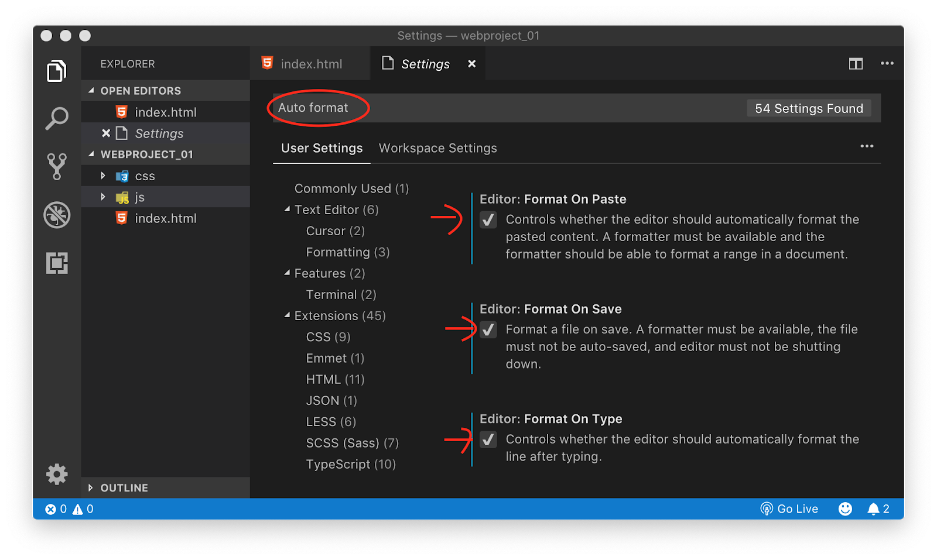Open Workspace Settings tab
Image resolution: width=937 pixels, height=560 pixels.
click(x=437, y=148)
